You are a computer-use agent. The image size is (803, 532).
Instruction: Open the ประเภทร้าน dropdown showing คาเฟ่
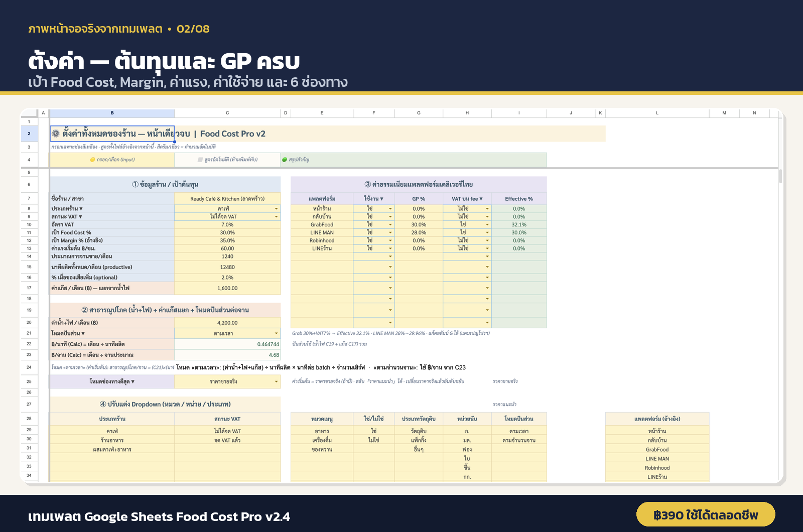[276, 209]
